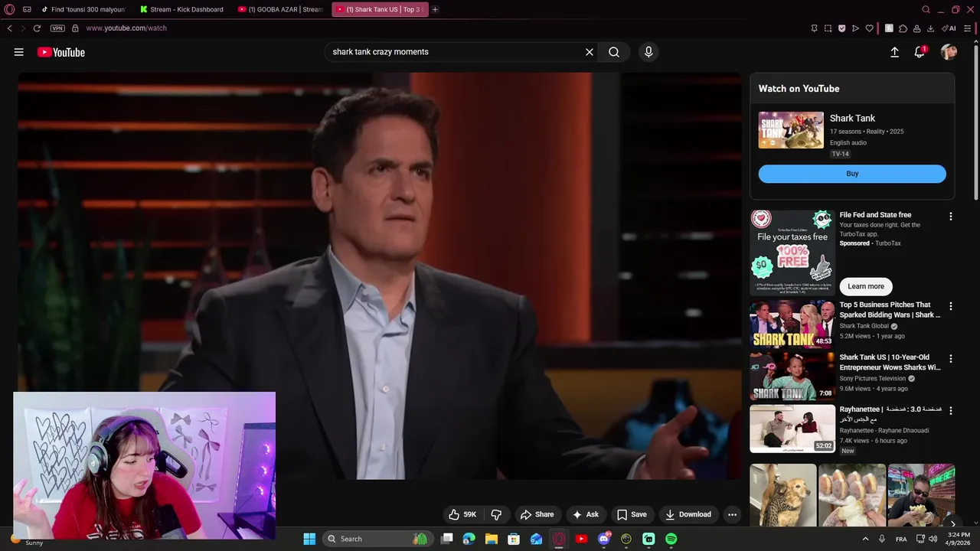Open browser downloads icon

(930, 28)
